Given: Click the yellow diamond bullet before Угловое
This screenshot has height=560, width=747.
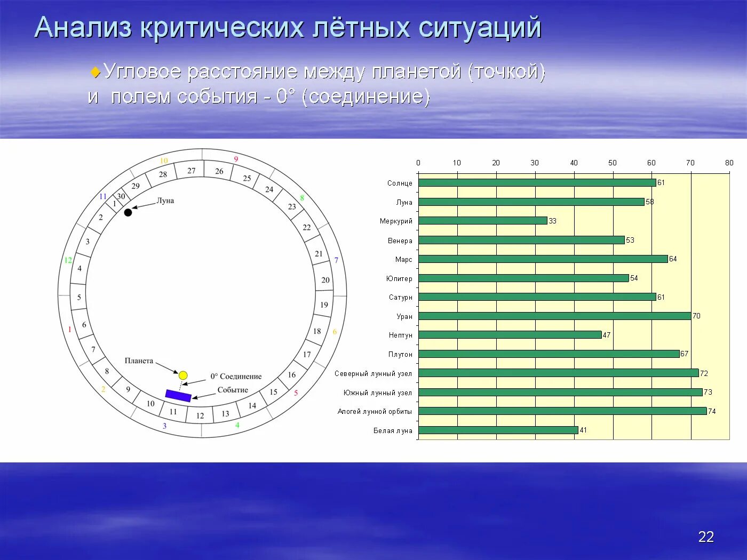Looking at the screenshot, I should 96,71.
